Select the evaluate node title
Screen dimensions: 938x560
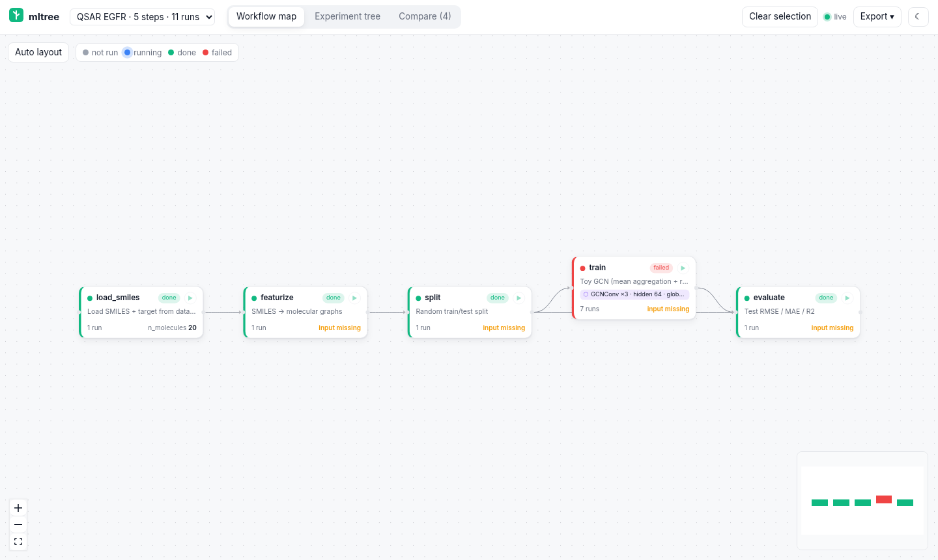point(769,298)
